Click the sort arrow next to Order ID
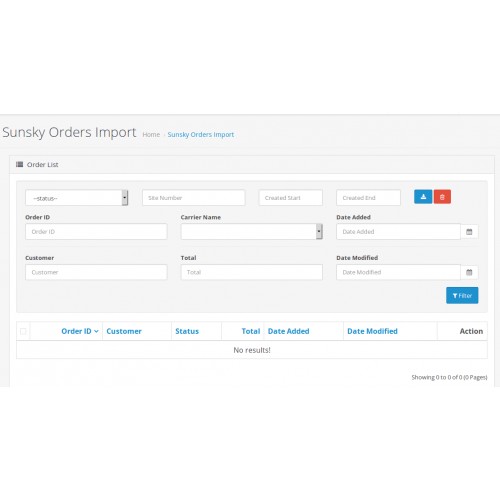This screenshot has width=500, height=500. [96, 331]
